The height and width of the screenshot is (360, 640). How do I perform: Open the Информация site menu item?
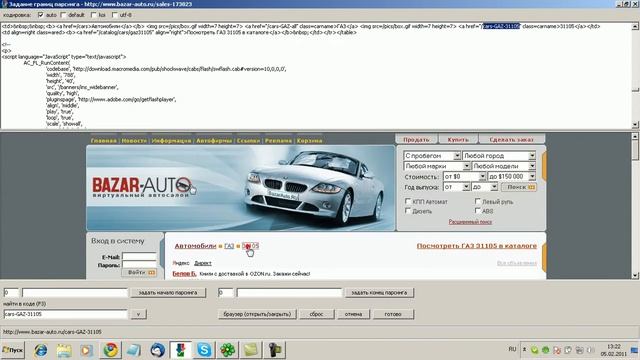click(x=171, y=140)
